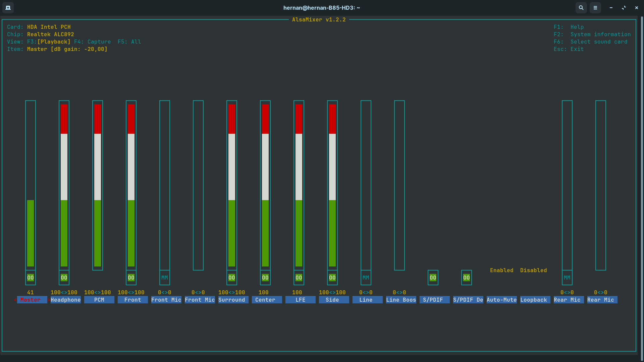The image size is (644, 362).
Task: Click the empty Line Boos level bar
Action: [x=399, y=185]
